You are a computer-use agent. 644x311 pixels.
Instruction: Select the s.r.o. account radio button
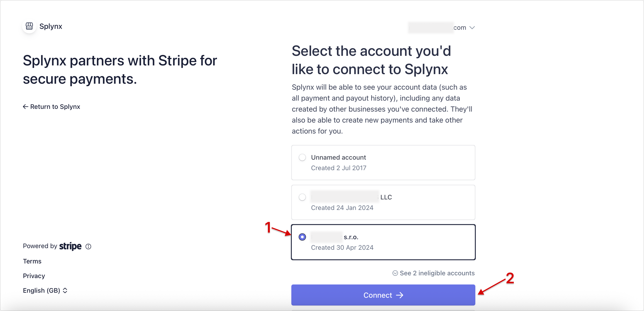coord(302,237)
